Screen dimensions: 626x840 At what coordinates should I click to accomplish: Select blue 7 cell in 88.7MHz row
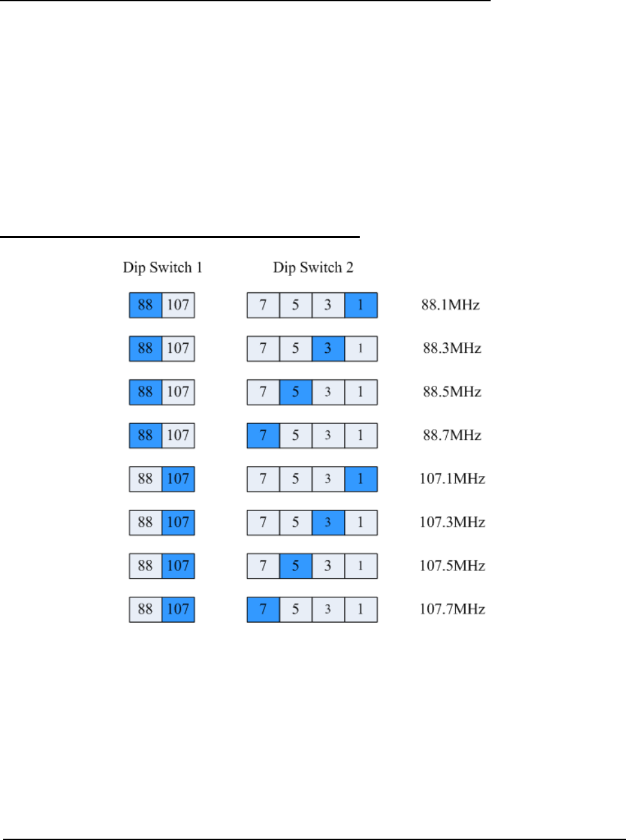(x=263, y=435)
